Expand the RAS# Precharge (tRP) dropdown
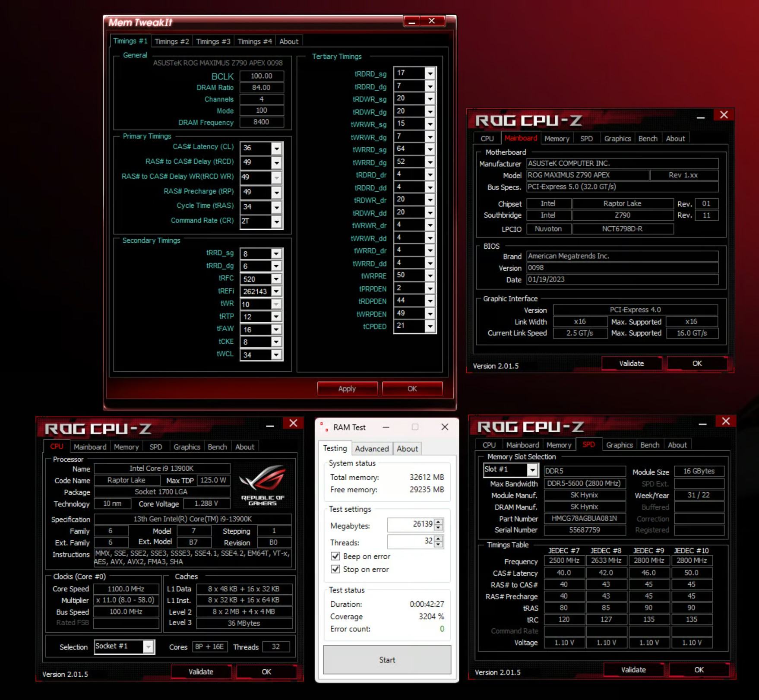Image resolution: width=759 pixels, height=700 pixels. (x=276, y=192)
